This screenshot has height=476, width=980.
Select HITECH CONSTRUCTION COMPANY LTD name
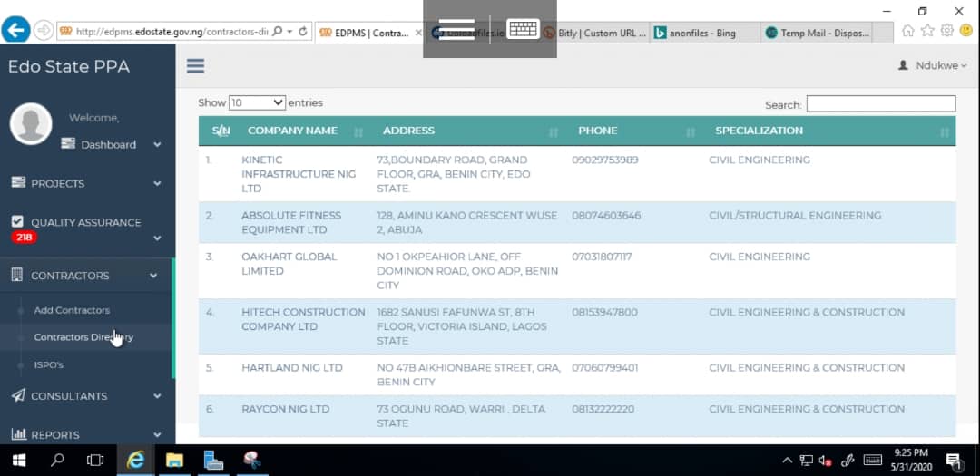click(303, 319)
